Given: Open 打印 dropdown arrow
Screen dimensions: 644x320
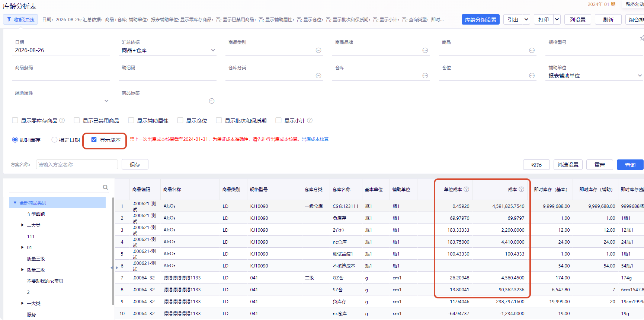Looking at the screenshot, I should [557, 19].
